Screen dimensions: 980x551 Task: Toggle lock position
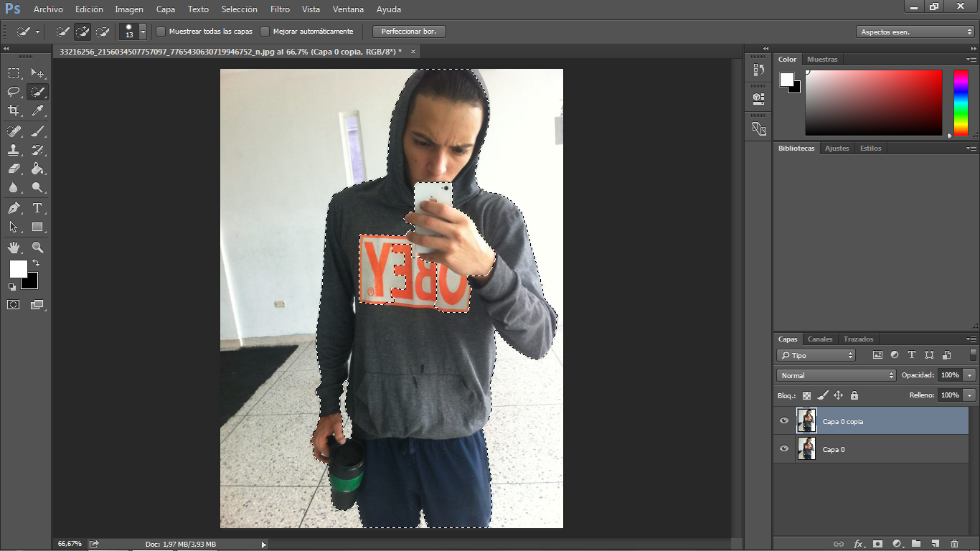pyautogui.click(x=838, y=395)
